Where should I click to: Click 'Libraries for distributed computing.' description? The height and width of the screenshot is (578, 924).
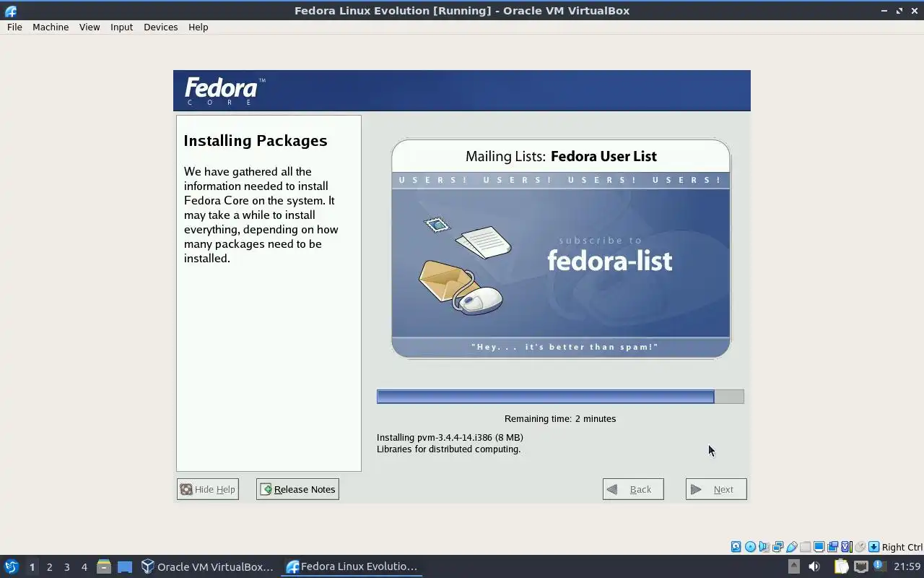(448, 449)
